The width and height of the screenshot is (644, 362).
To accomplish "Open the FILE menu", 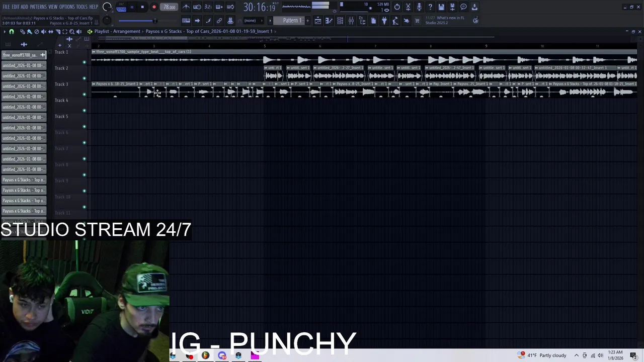I will pyautogui.click(x=6, y=7).
